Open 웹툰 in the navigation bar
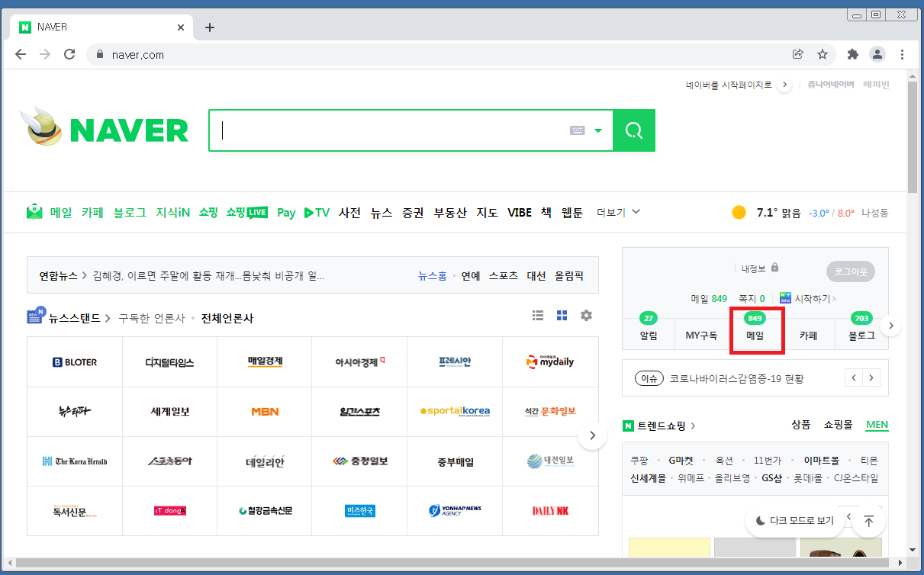 [x=572, y=213]
